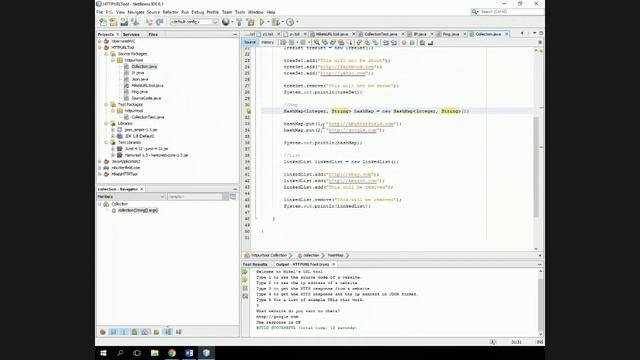Toggle sixth filter button in Navigator bottom bar
Screen dimensions: 640x360
[156, 332]
